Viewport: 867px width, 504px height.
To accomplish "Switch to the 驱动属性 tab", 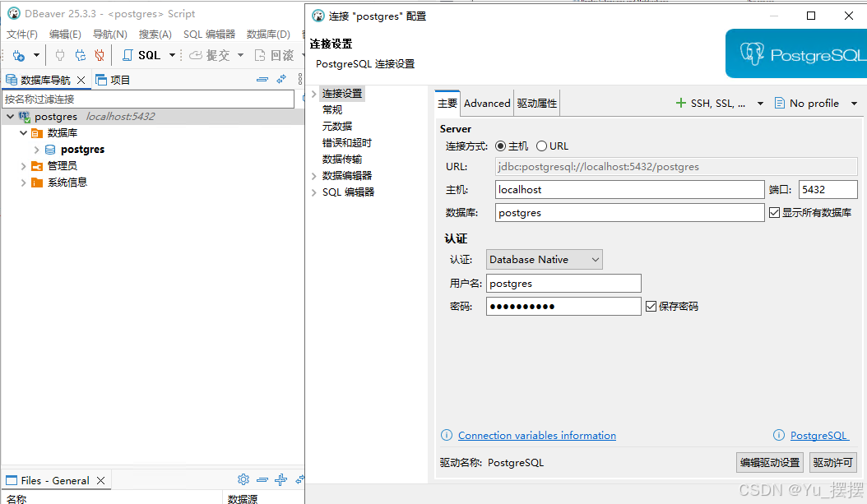I will pos(537,104).
